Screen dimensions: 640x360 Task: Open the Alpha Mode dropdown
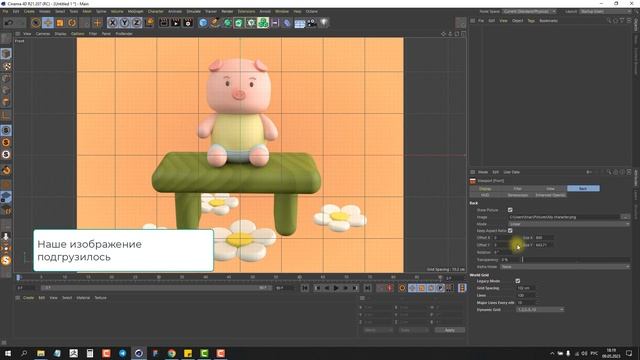coord(565,267)
